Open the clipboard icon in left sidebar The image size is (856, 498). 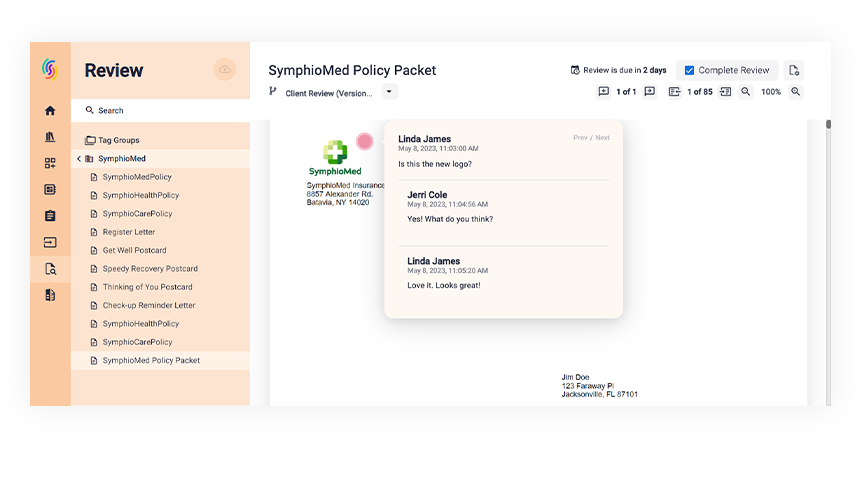tap(50, 216)
